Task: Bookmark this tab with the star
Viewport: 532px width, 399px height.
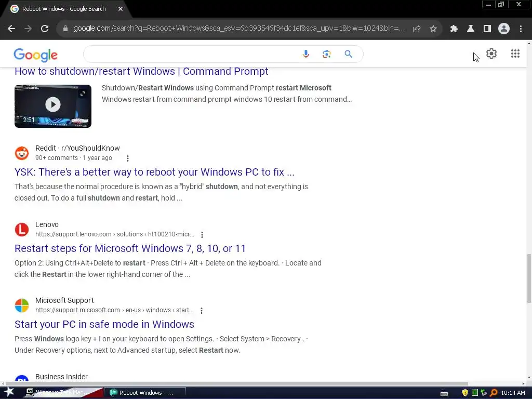Action: tap(433, 29)
